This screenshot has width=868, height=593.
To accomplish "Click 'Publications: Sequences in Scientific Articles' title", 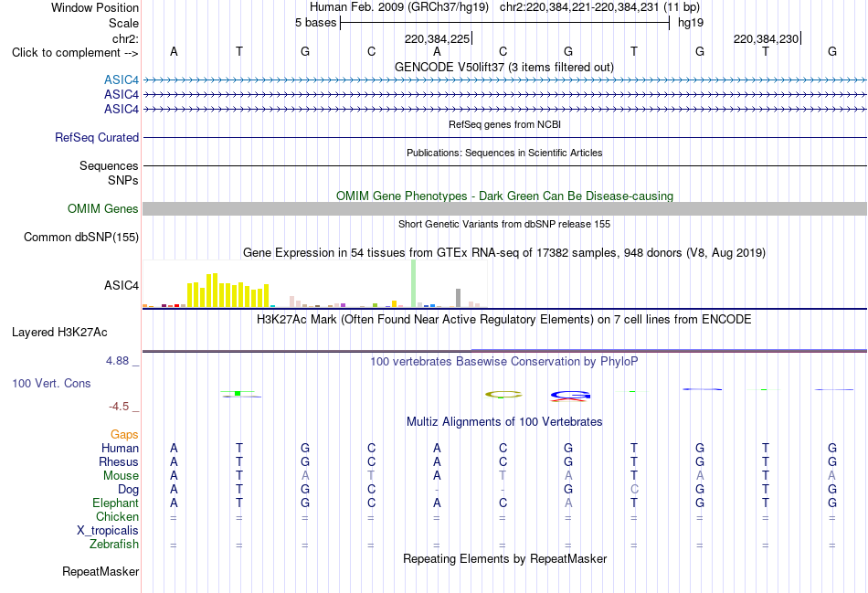I will (x=504, y=153).
